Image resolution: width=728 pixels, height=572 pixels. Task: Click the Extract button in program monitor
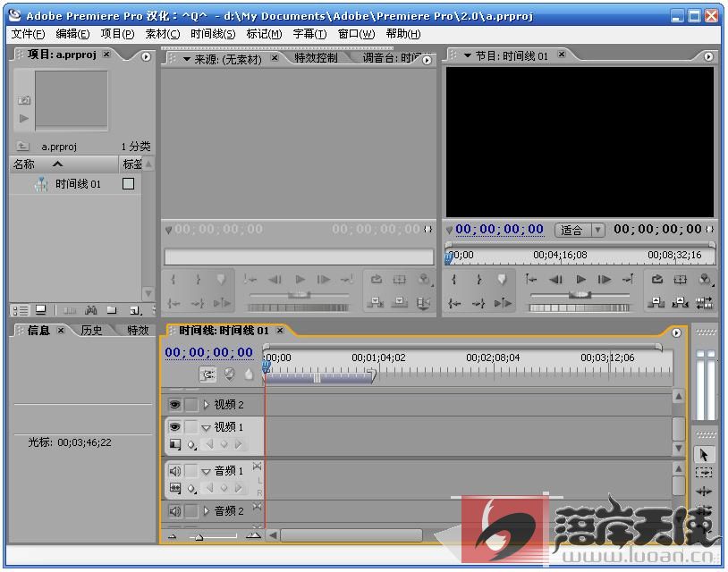[x=681, y=303]
